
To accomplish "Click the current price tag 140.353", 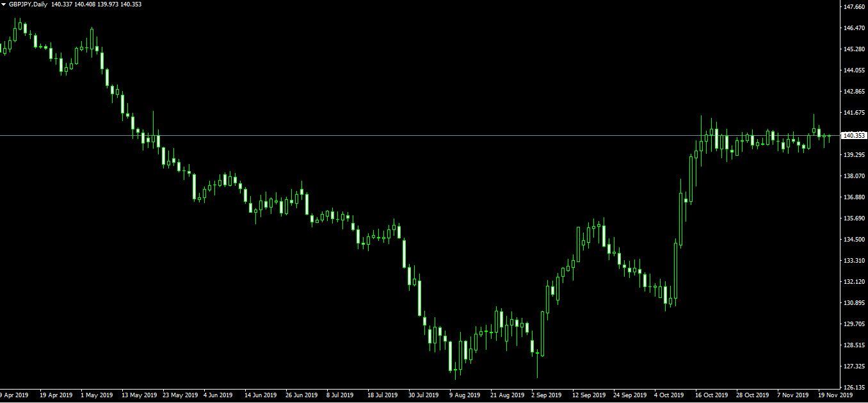I will coord(855,136).
